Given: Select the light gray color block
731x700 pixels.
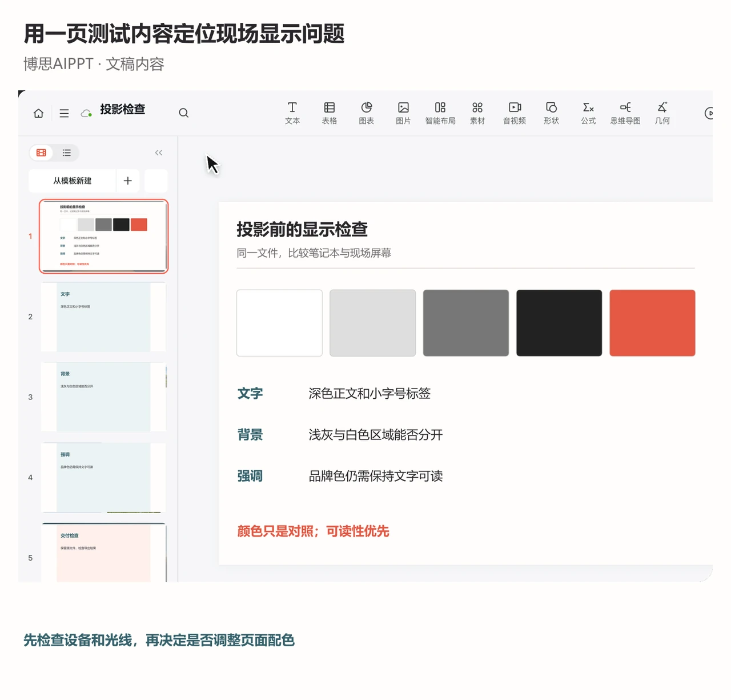Looking at the screenshot, I should click(x=372, y=323).
